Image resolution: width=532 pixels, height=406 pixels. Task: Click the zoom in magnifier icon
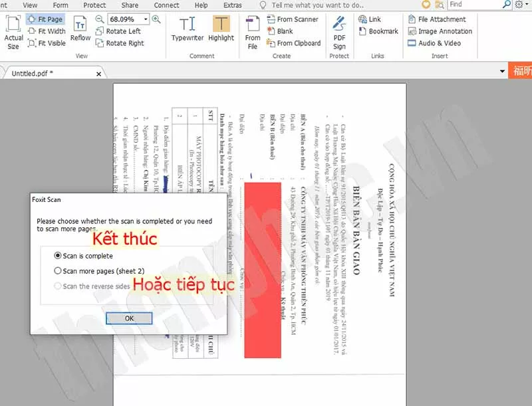point(156,19)
